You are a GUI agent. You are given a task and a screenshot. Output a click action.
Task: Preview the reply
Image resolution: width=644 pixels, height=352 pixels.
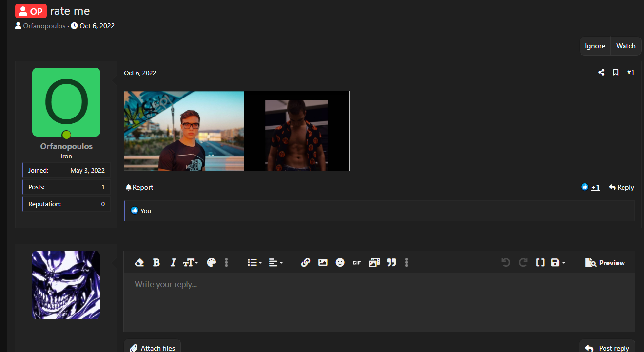[x=605, y=263]
